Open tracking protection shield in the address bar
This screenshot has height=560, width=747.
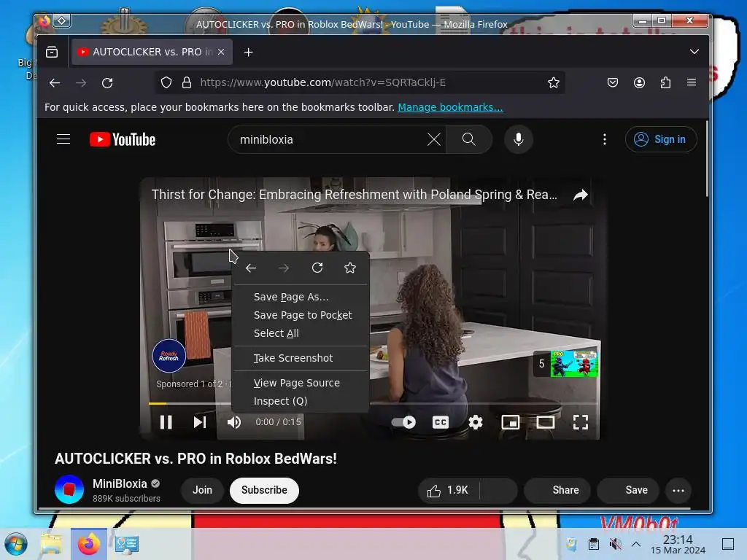[166, 83]
